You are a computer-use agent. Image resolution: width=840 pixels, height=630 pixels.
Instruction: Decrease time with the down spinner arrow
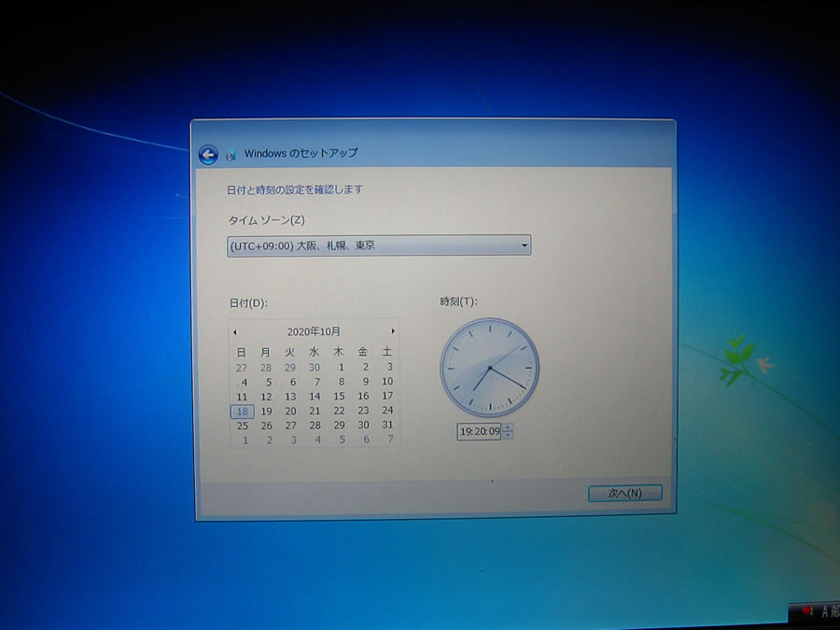(508, 435)
